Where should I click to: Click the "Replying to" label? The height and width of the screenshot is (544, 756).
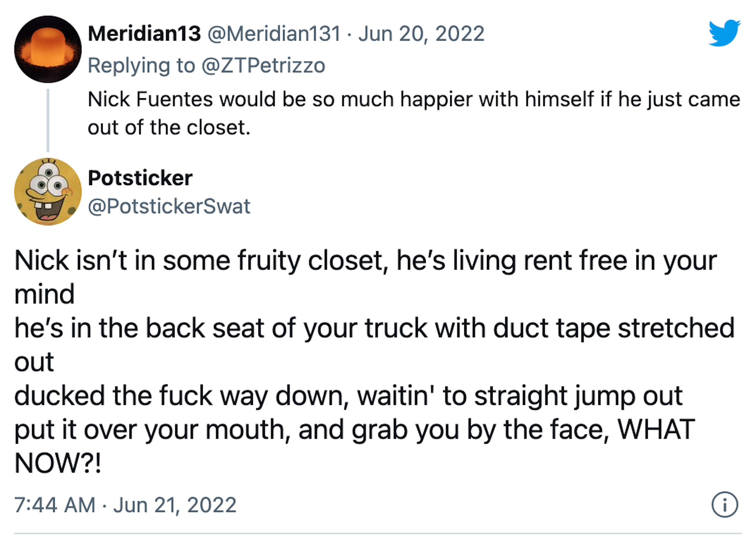pyautogui.click(x=141, y=65)
